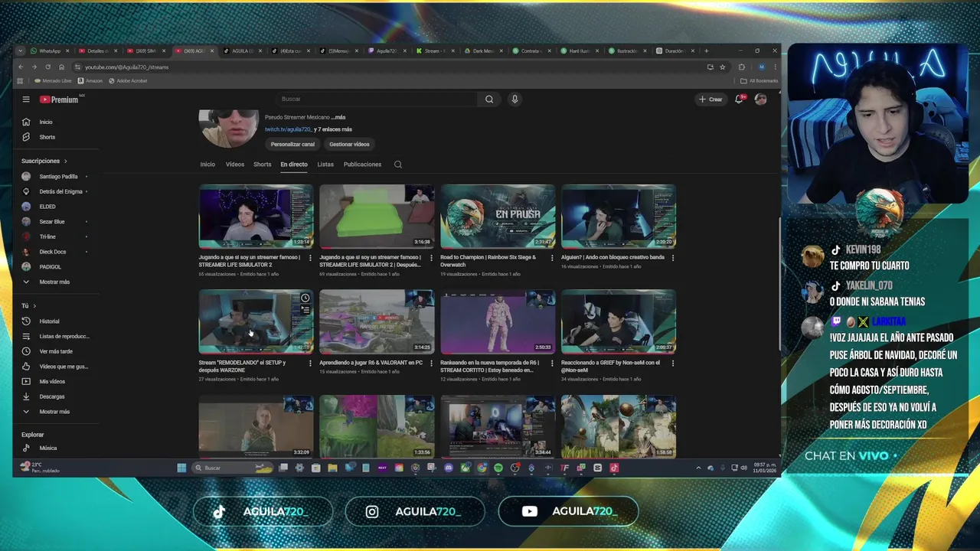Open Spotify from the taskbar
Viewport: 980px width, 551px height.
pos(498,468)
